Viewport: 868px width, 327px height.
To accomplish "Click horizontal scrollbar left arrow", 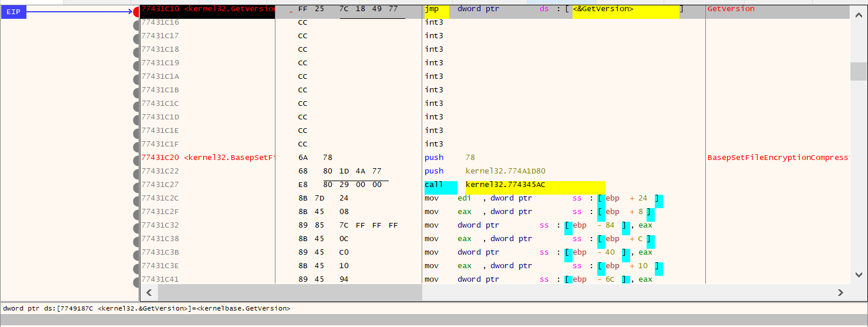I will click(x=149, y=292).
